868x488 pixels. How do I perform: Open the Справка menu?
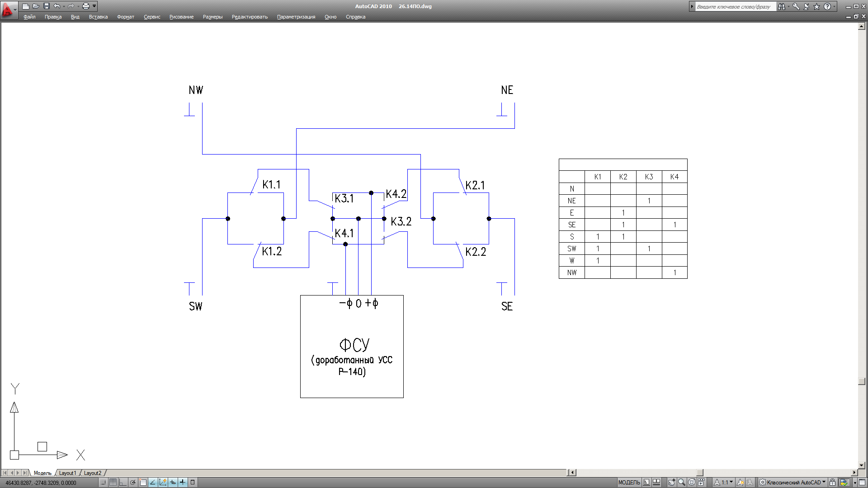(x=355, y=17)
